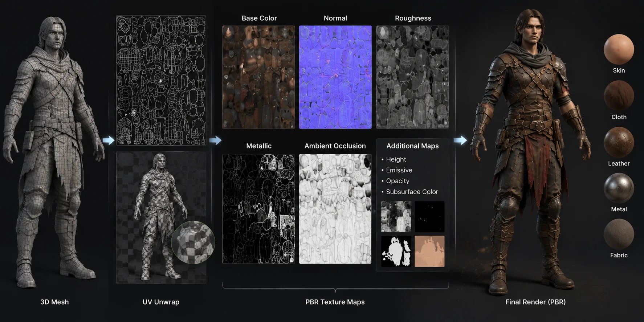
Task: Click the "Roughness" label
Action: click(x=413, y=18)
